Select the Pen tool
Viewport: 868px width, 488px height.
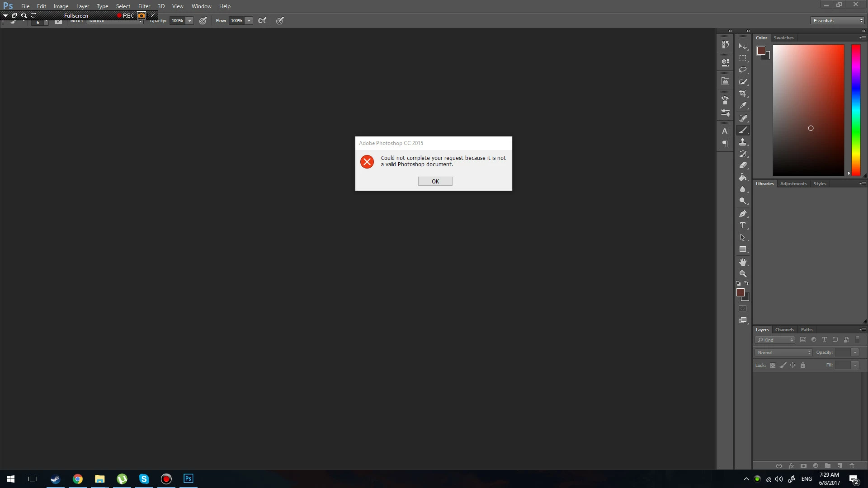click(743, 214)
